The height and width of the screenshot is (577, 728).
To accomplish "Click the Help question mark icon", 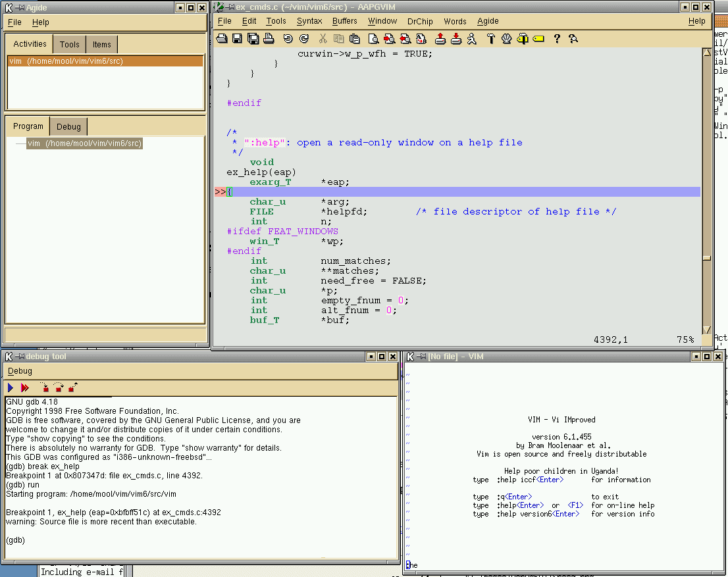I will coord(557,39).
